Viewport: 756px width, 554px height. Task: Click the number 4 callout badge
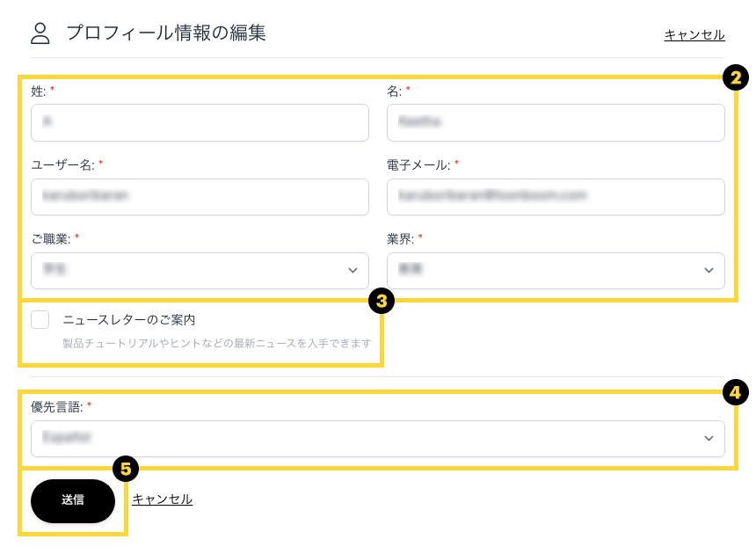tap(735, 392)
